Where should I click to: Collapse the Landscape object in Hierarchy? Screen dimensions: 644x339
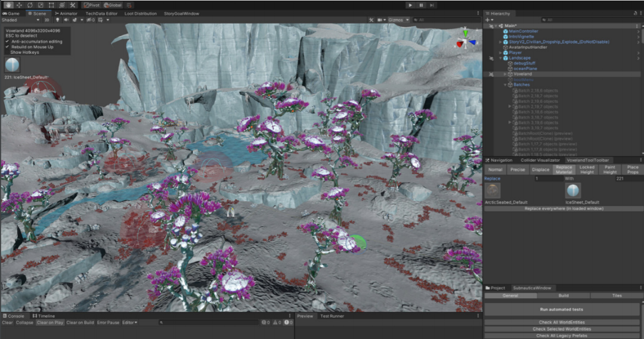[x=501, y=58]
